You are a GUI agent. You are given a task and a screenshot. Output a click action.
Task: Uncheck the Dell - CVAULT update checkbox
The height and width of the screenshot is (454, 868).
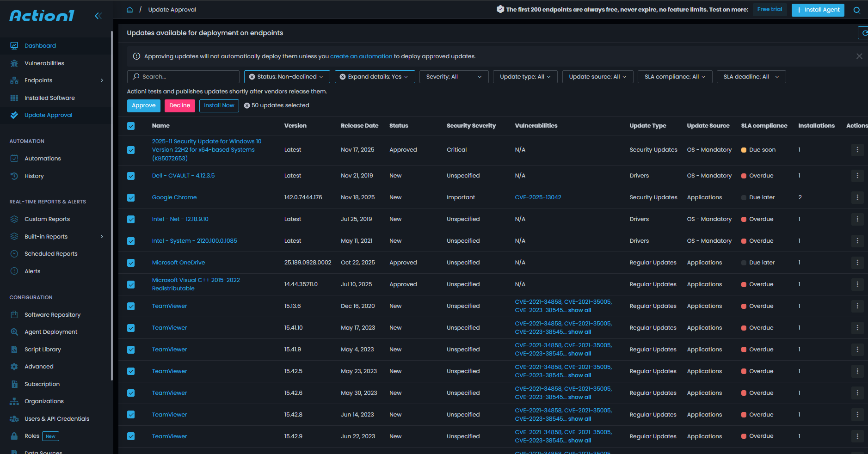131,176
